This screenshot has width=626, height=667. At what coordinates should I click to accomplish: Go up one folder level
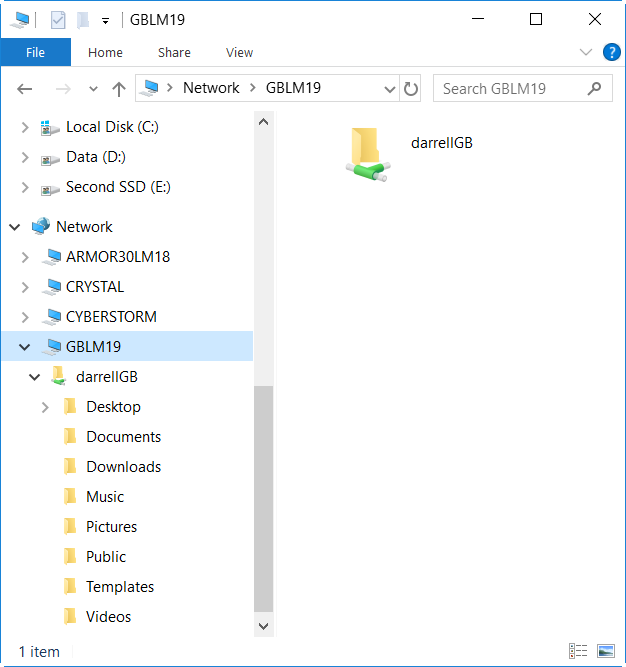point(119,88)
